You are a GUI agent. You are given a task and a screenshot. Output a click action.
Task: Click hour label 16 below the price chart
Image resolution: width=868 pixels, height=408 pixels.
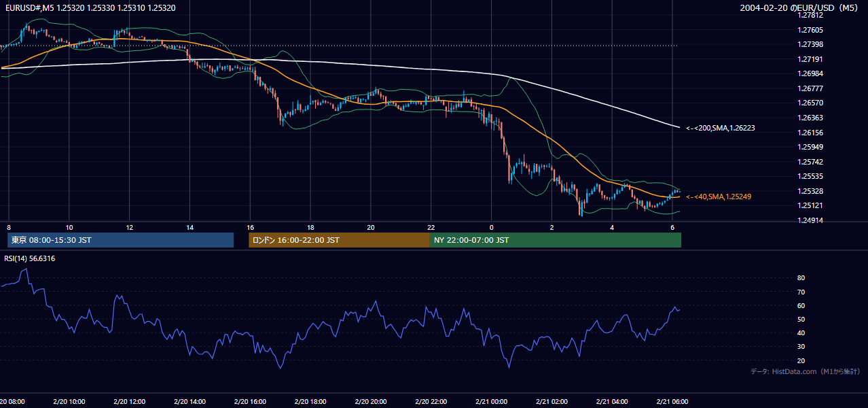(250, 227)
